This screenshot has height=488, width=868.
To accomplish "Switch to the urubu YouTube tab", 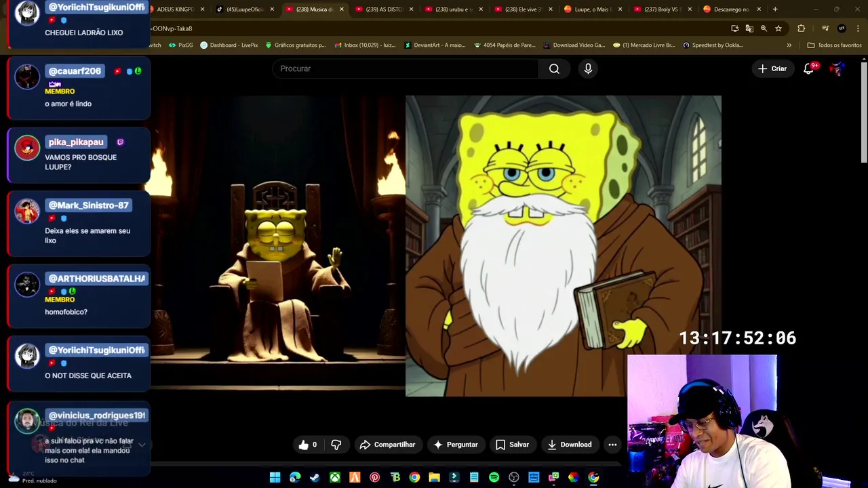I will 454,9.
